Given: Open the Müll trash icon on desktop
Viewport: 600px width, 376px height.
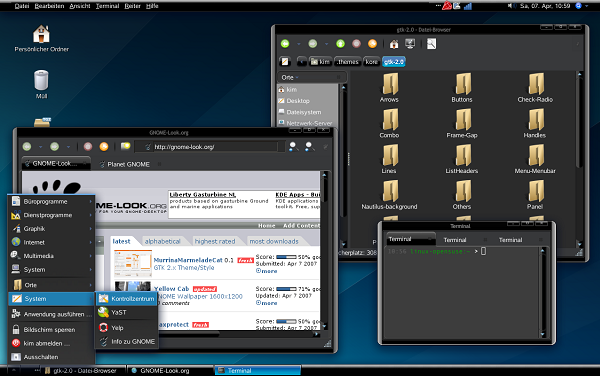Looking at the screenshot, I should coord(41,84).
